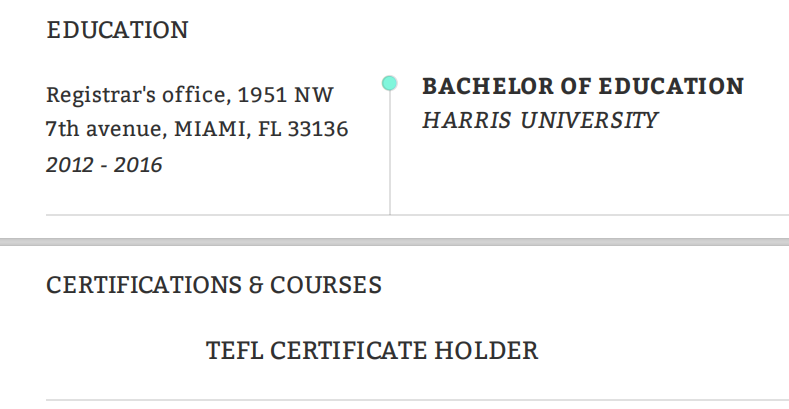
Task: Click the CERTIFICATIONS & COURSES heading
Action: click(214, 285)
